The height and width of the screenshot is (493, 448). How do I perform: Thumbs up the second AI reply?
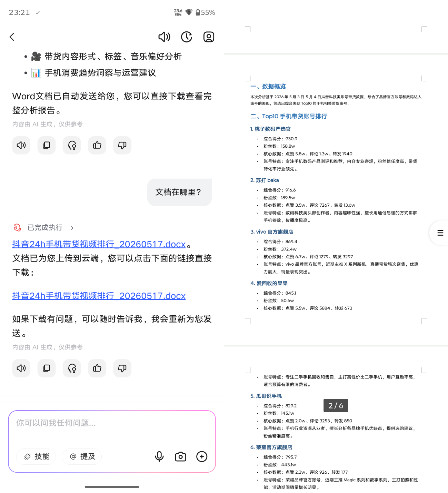[97, 368]
